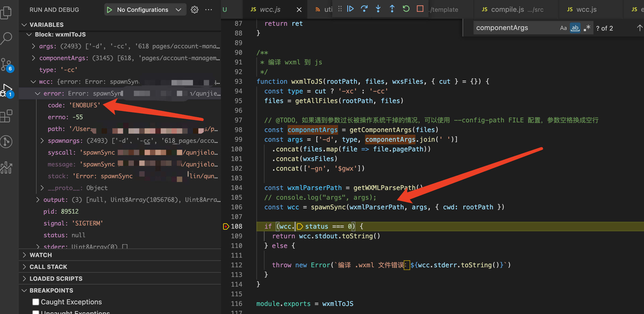Stop the debug session
The image size is (644, 314).
(x=420, y=9)
